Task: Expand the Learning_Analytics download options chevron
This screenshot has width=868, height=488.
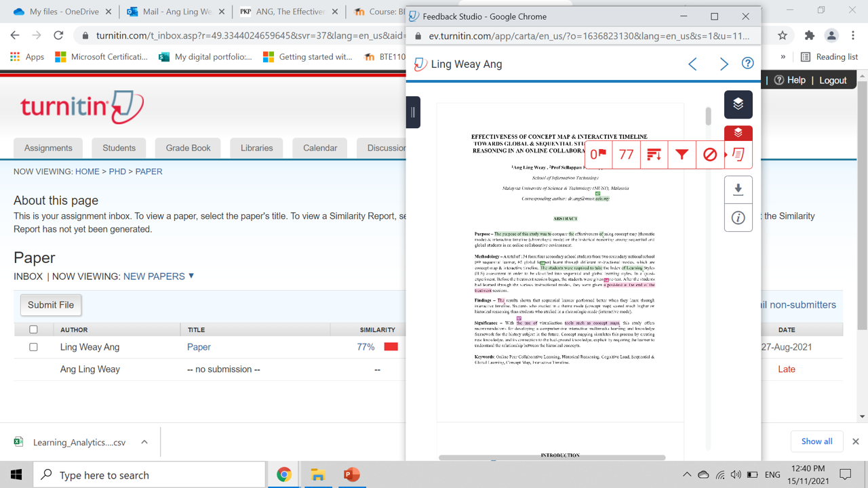Action: point(144,442)
